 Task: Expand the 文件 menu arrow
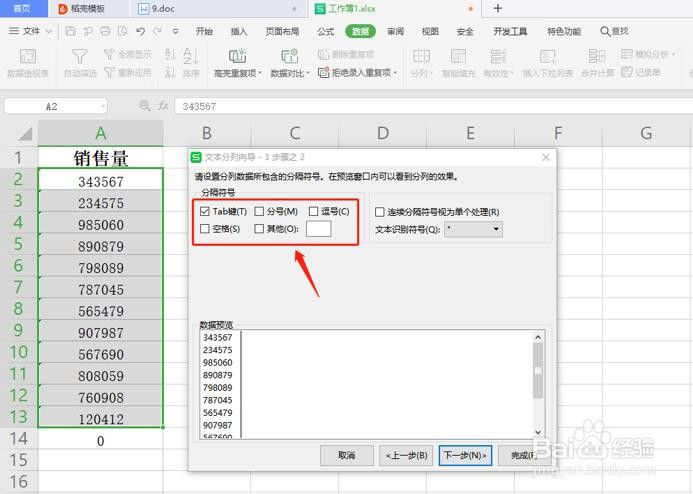point(49,31)
